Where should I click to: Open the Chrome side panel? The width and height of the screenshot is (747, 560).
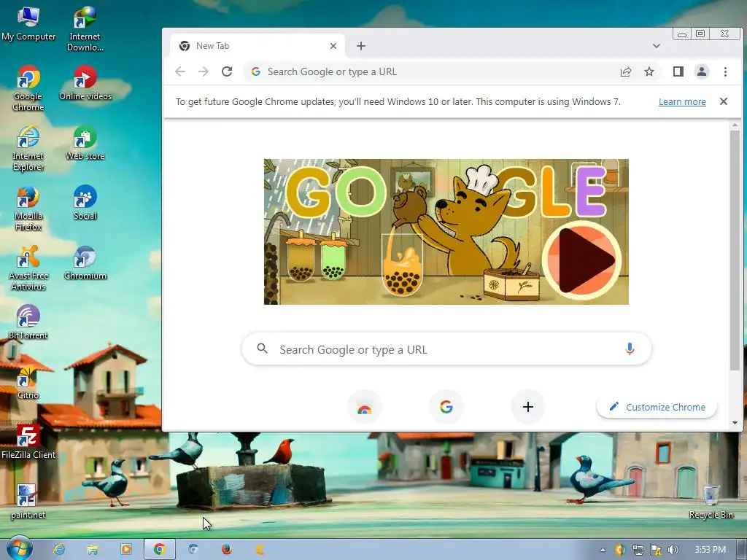678,72
